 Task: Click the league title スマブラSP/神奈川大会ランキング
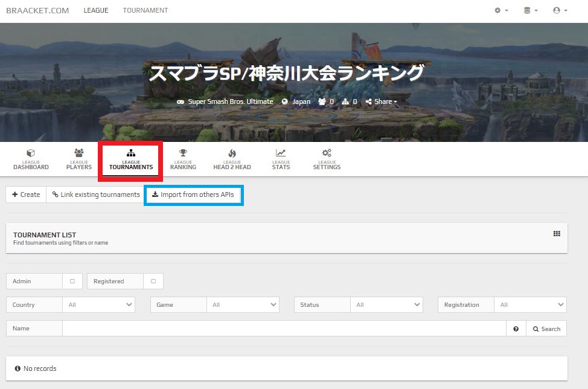coord(287,72)
